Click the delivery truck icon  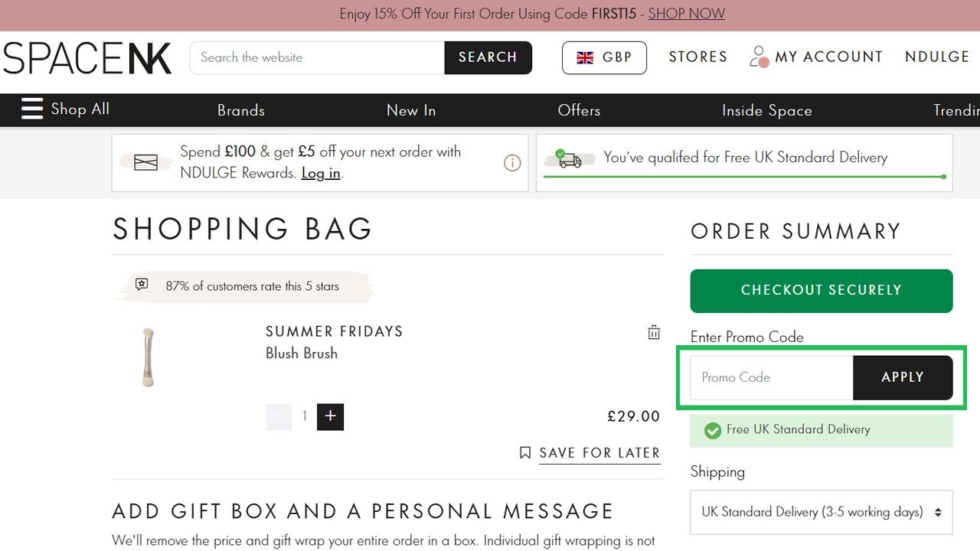(x=569, y=158)
